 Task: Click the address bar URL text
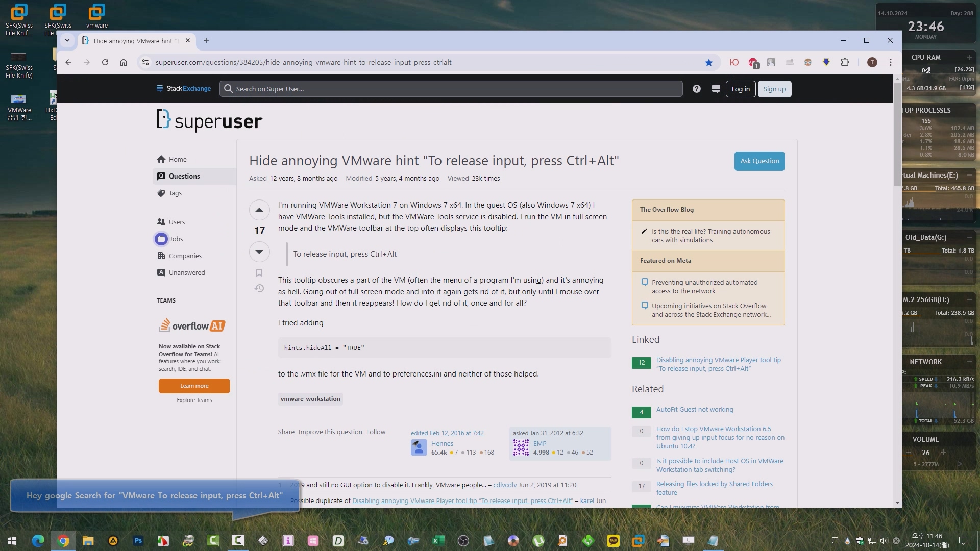[303, 62]
